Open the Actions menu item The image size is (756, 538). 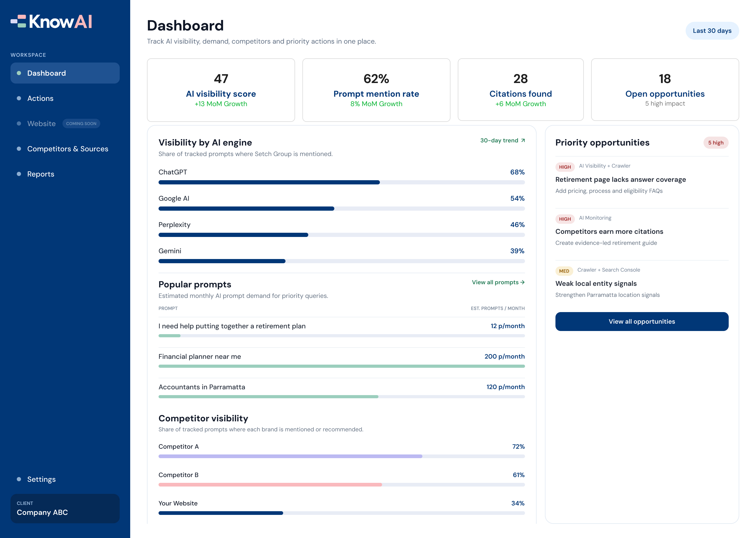[65, 99]
